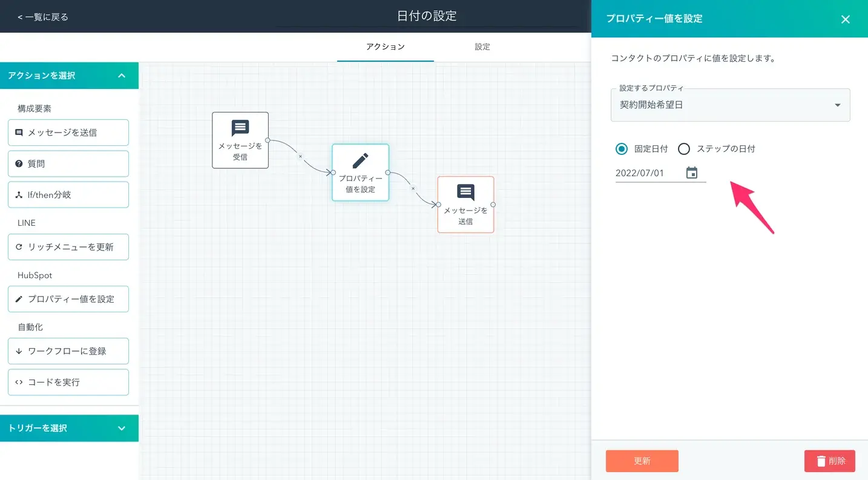Select the pencil icon on プロパティー値を設定 node
This screenshot has width=868, height=480.
tap(360, 160)
